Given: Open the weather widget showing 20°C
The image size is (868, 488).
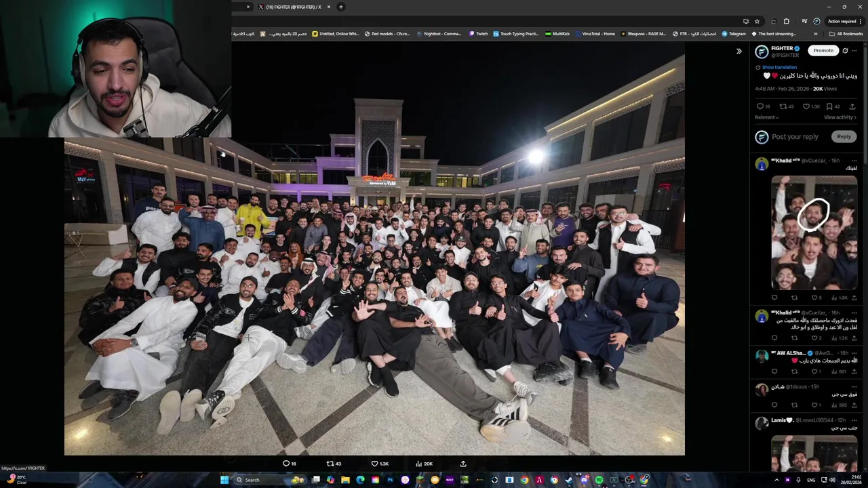Looking at the screenshot, I should (18, 480).
